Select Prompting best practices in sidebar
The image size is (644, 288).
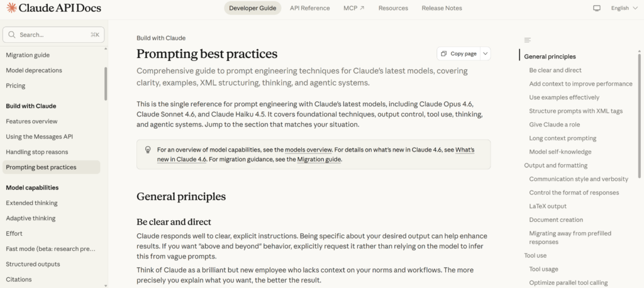tap(52, 167)
